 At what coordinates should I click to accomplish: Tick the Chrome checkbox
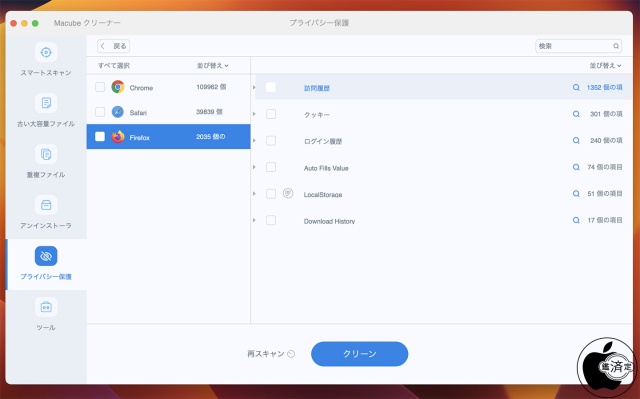click(100, 87)
